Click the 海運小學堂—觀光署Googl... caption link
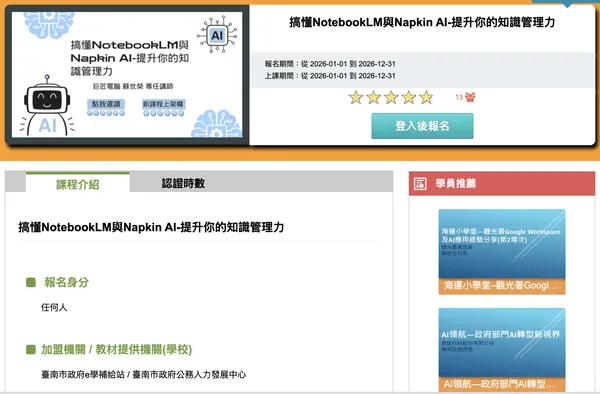 (502, 286)
